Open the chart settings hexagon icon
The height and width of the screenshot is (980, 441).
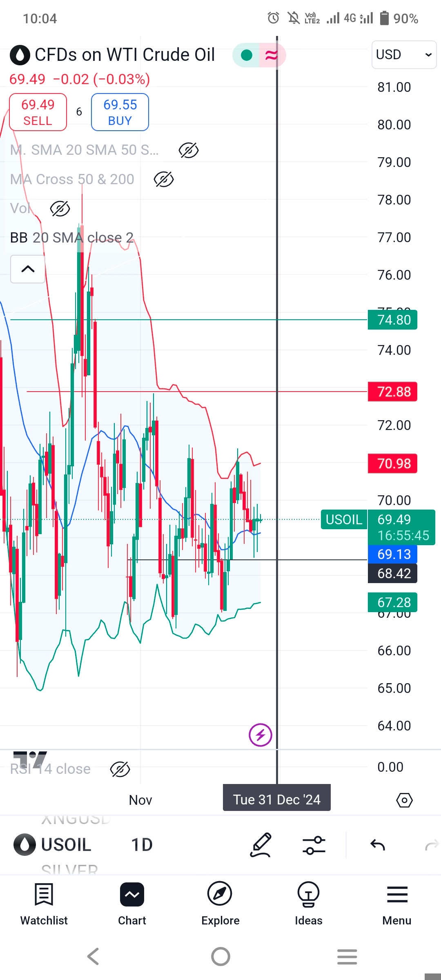pos(405,800)
